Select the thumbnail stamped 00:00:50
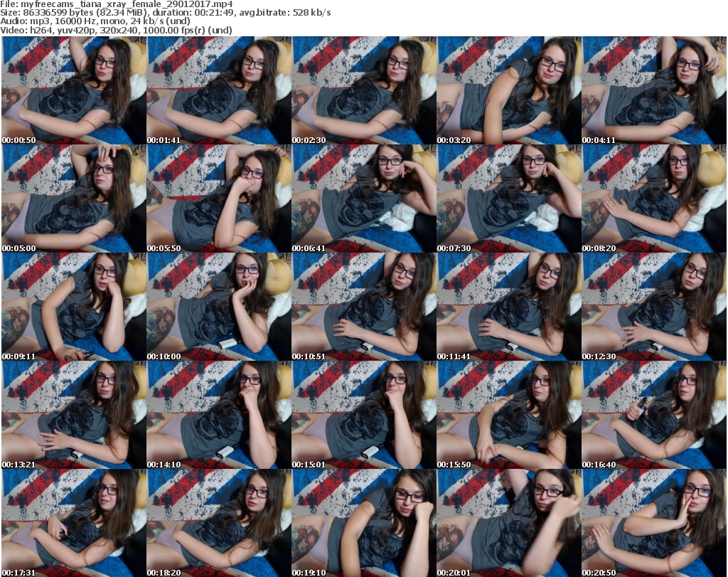Viewport: 728px width, 577px height. click(74, 90)
